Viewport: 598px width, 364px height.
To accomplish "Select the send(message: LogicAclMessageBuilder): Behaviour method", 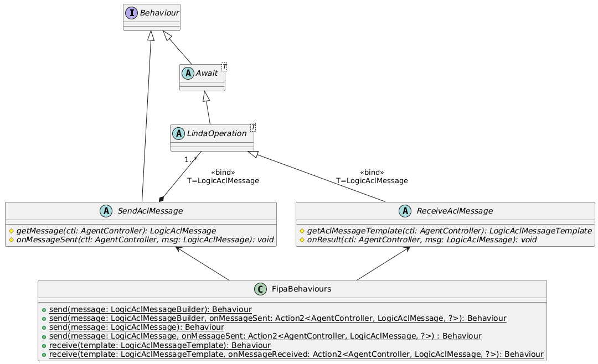I will [x=150, y=309].
